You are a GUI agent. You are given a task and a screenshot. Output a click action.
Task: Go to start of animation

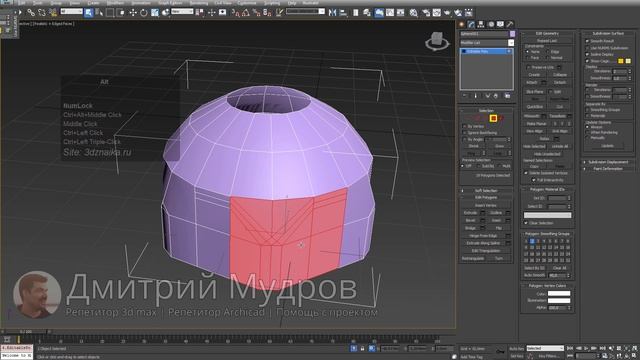coord(571,348)
